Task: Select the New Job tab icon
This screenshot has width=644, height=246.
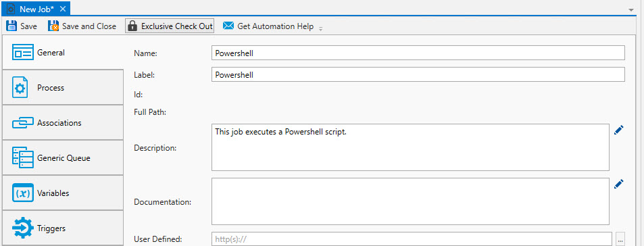Action: (x=11, y=9)
